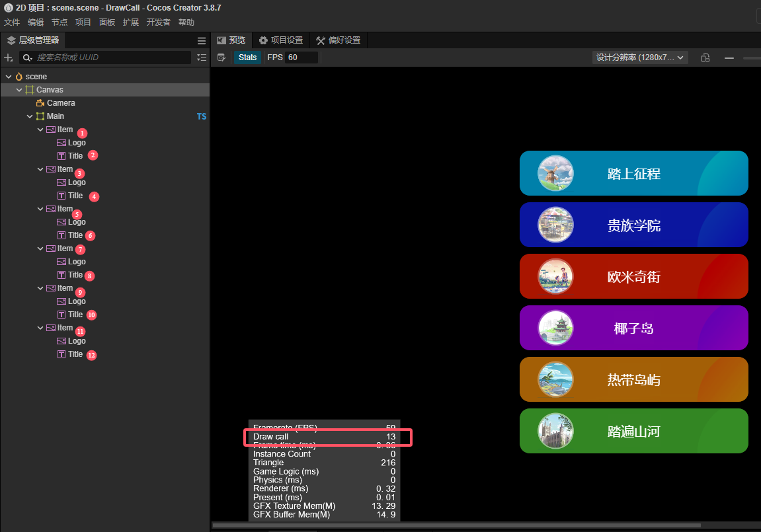This screenshot has width=761, height=532.
Task: Click the Draw call stat row
Action: point(324,436)
